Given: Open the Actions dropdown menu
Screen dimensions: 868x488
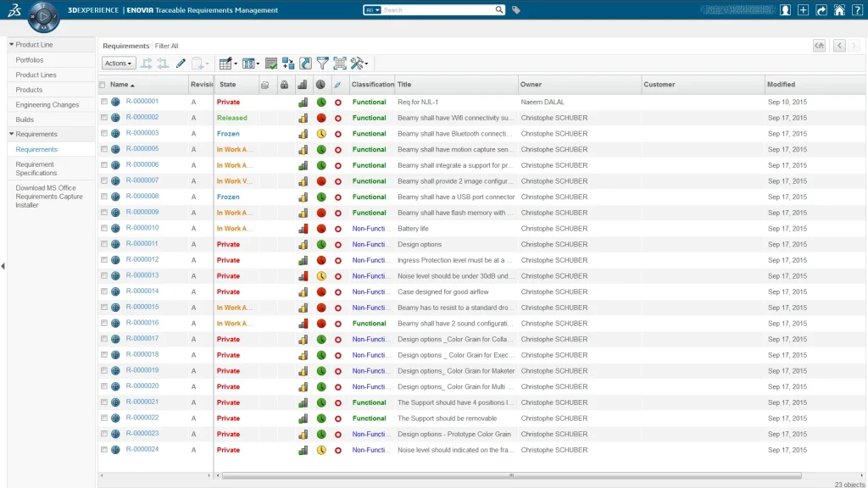Looking at the screenshot, I should [x=119, y=64].
